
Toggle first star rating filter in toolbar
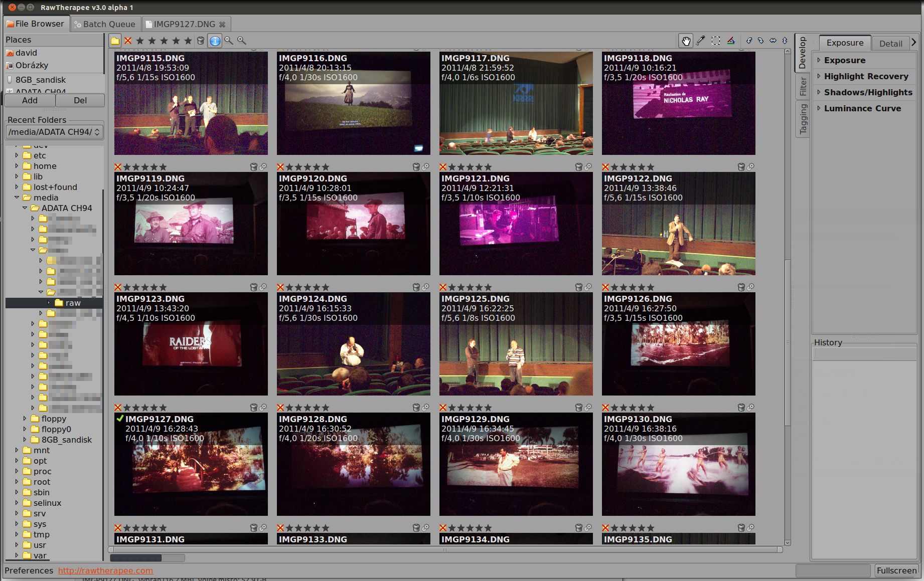(x=140, y=41)
